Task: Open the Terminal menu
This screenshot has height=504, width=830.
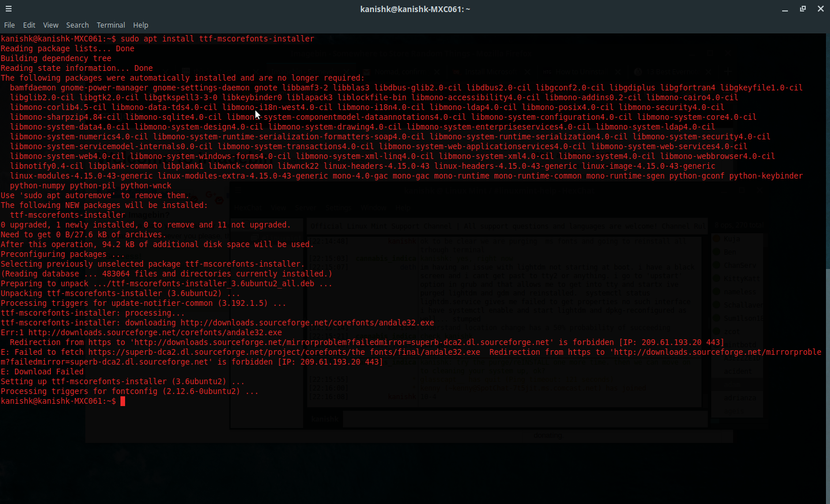Action: [x=111, y=25]
